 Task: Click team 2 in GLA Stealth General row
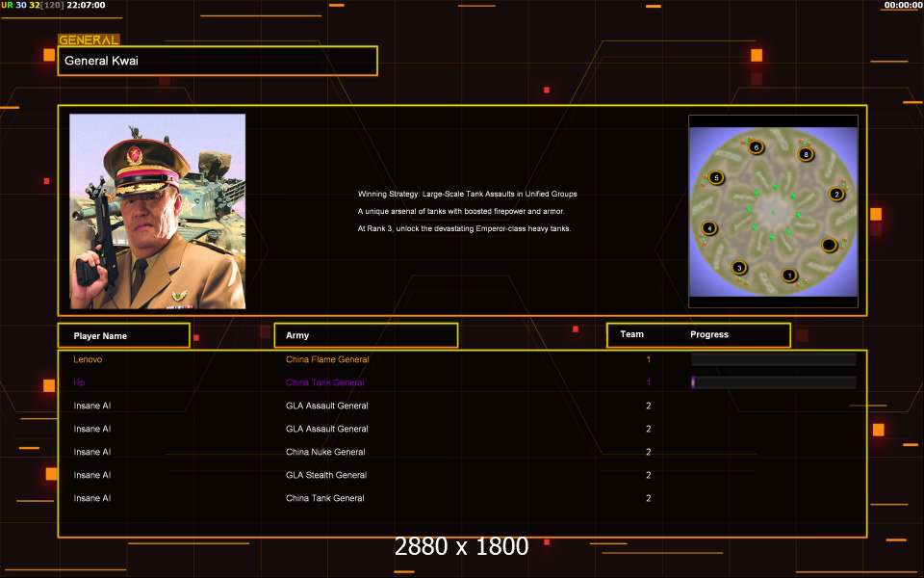pyautogui.click(x=648, y=475)
